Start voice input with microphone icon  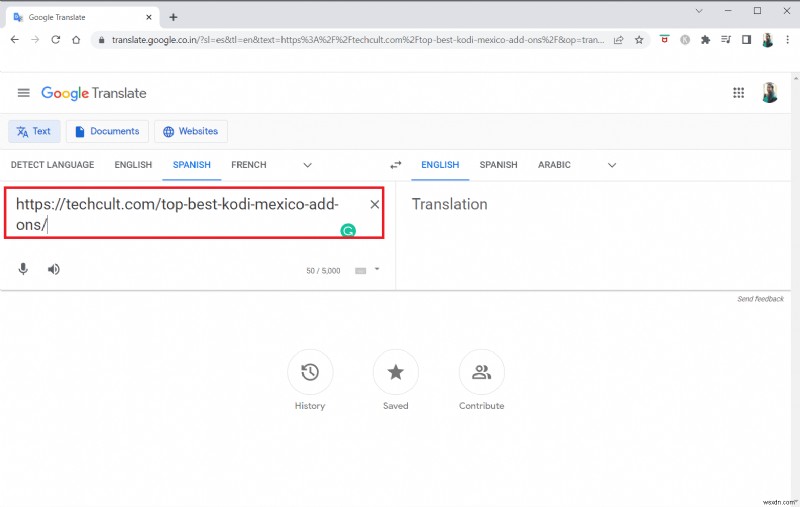[x=23, y=269]
